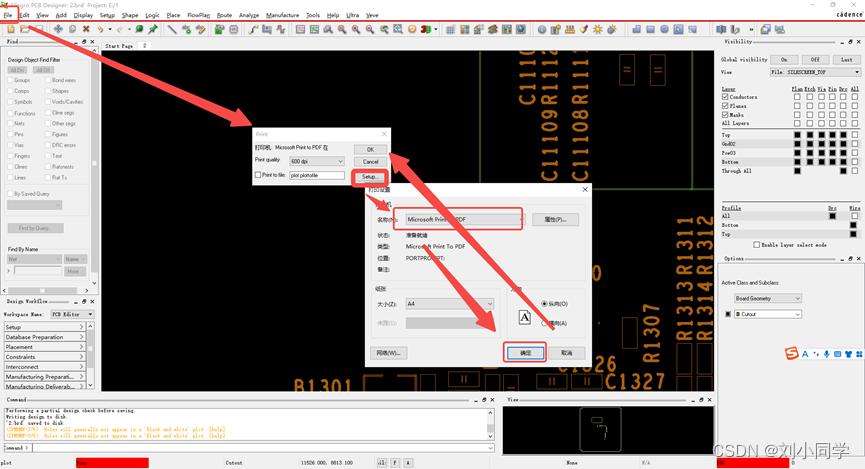Click the Cutout subclass color swatch

[x=727, y=314]
